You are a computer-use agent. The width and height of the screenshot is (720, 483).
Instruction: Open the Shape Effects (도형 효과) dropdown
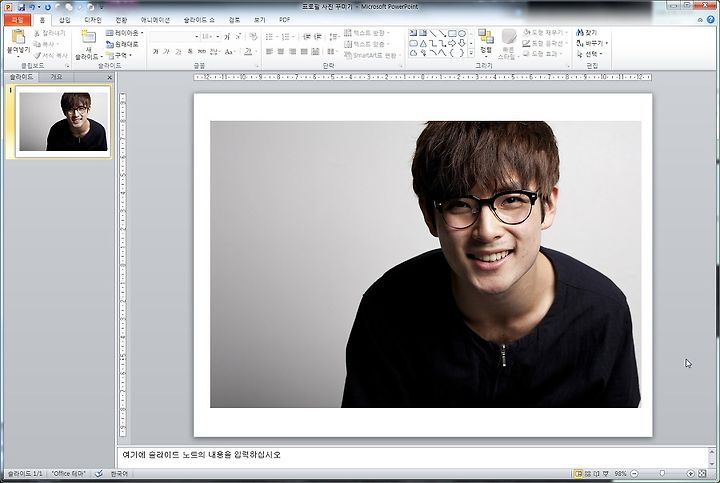[542, 54]
